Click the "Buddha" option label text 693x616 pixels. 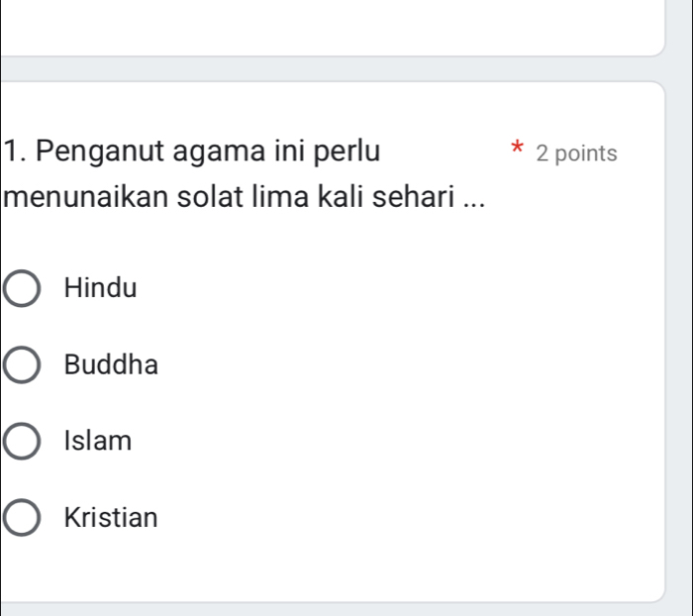point(110,365)
